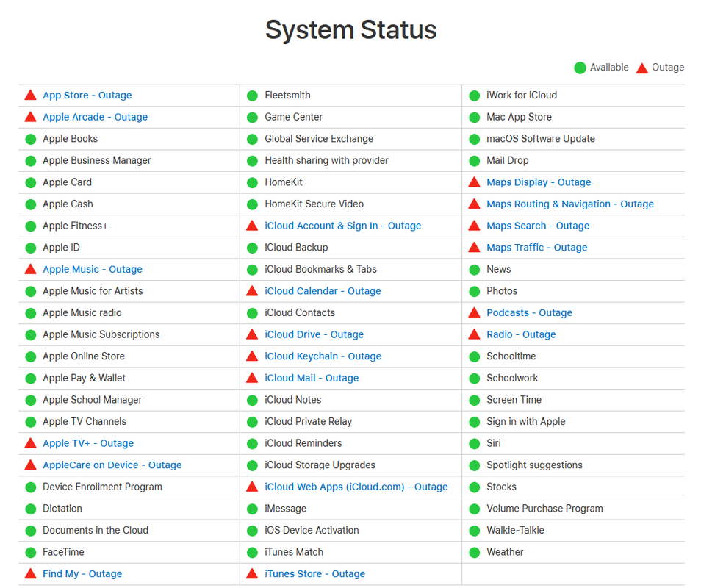Click the green dot next to Apple Card
The image size is (701, 588).
point(31,183)
